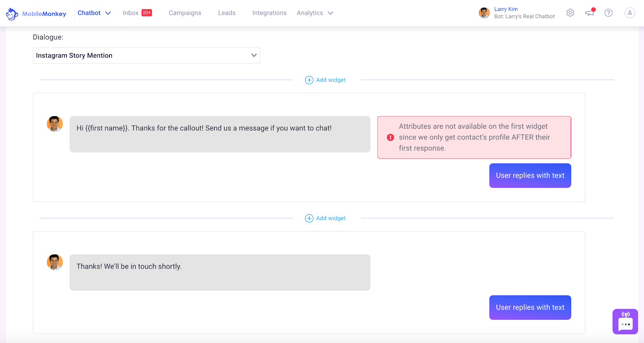
Task: Open the Integrations tab
Action: 269,13
